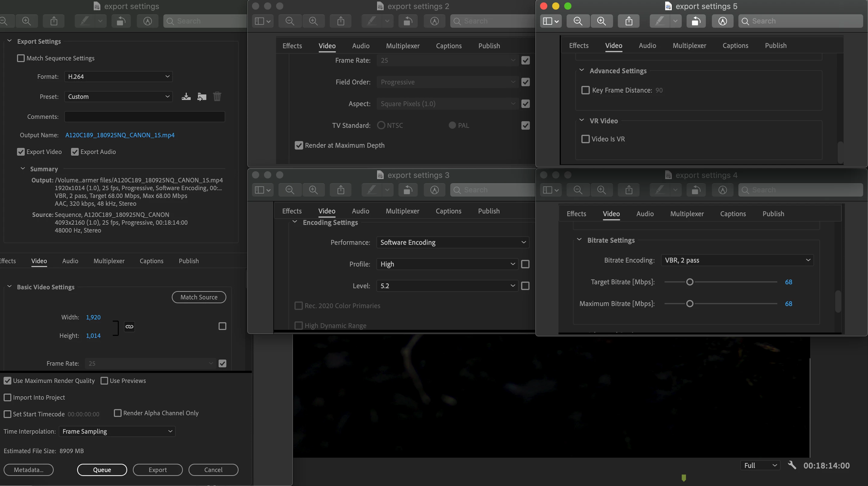Click the import preset icon
Viewport: 868px width, 486px height.
(x=202, y=97)
